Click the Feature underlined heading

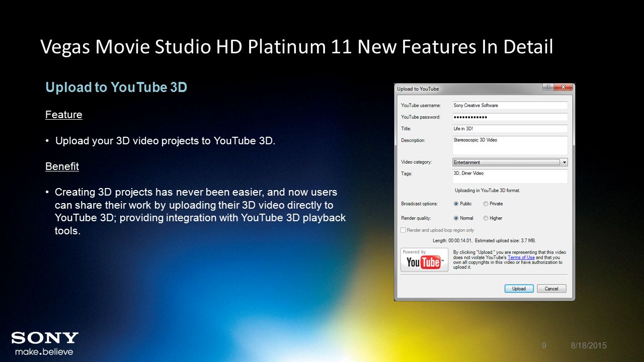click(64, 115)
